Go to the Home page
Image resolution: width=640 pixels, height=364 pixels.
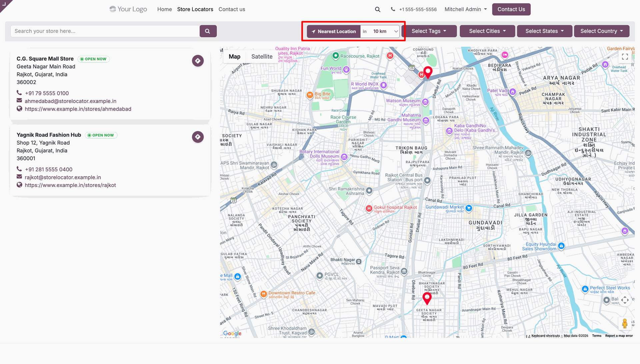pyautogui.click(x=165, y=9)
